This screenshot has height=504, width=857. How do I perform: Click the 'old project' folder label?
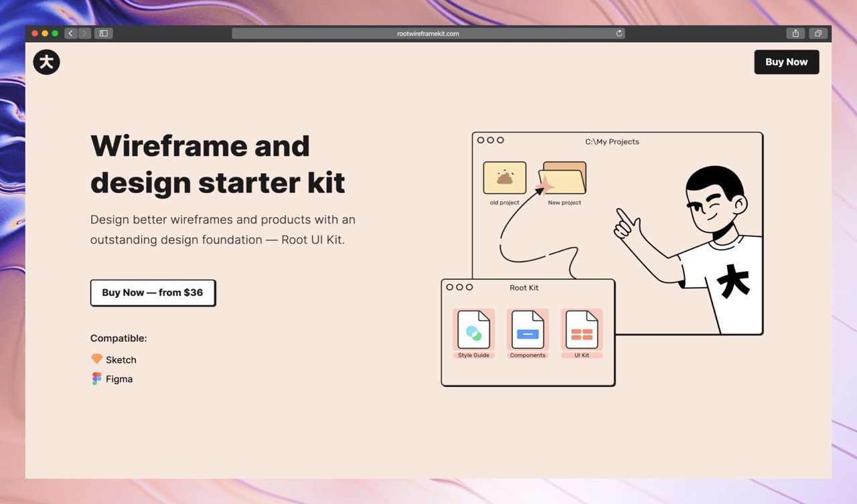(505, 203)
